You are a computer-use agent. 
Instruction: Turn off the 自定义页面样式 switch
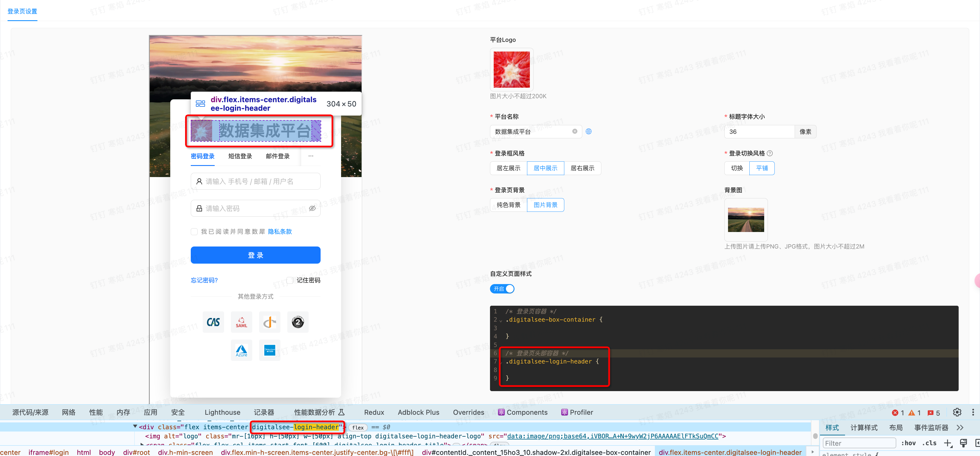click(502, 289)
